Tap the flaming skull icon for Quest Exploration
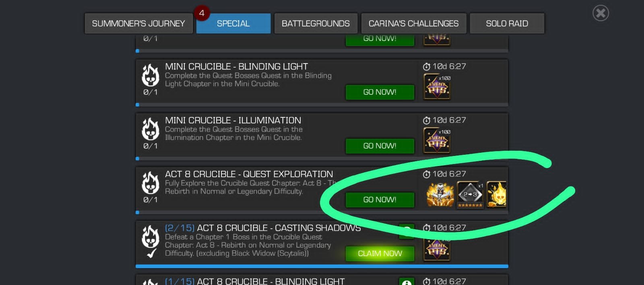The height and width of the screenshot is (285, 644). click(150, 183)
